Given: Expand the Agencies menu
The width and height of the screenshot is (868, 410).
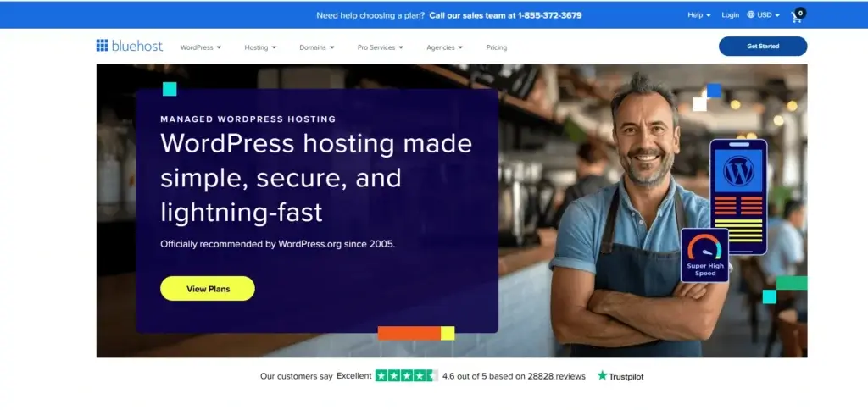Looking at the screenshot, I should tap(444, 47).
